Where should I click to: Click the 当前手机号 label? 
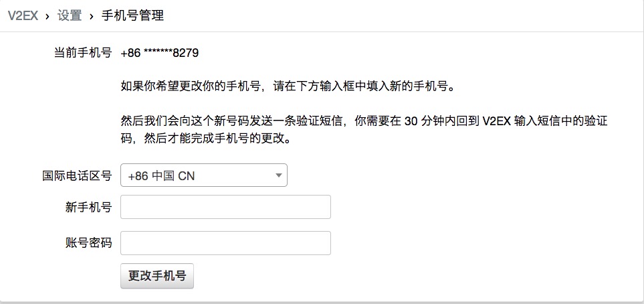(82, 53)
